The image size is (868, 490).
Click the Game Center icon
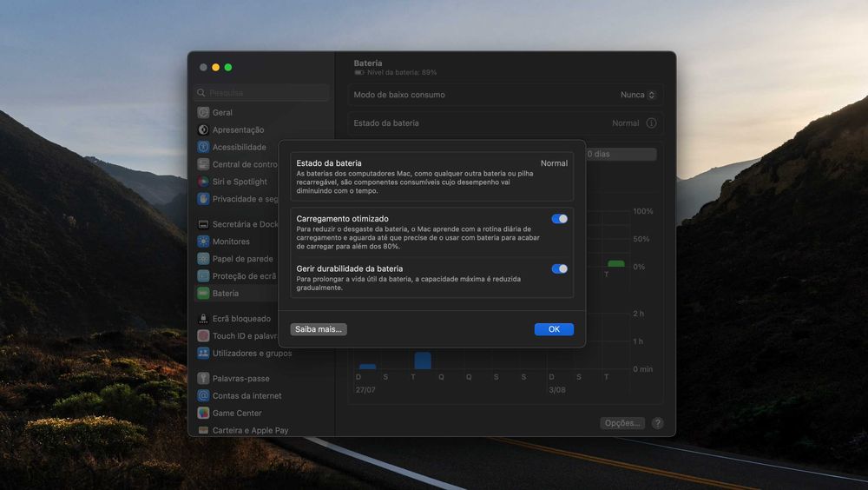point(203,413)
